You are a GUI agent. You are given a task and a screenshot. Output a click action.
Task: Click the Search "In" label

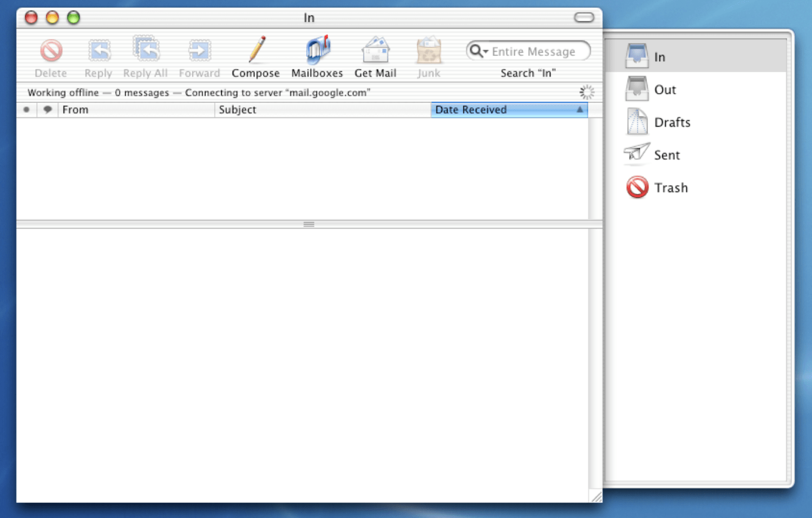(528, 73)
